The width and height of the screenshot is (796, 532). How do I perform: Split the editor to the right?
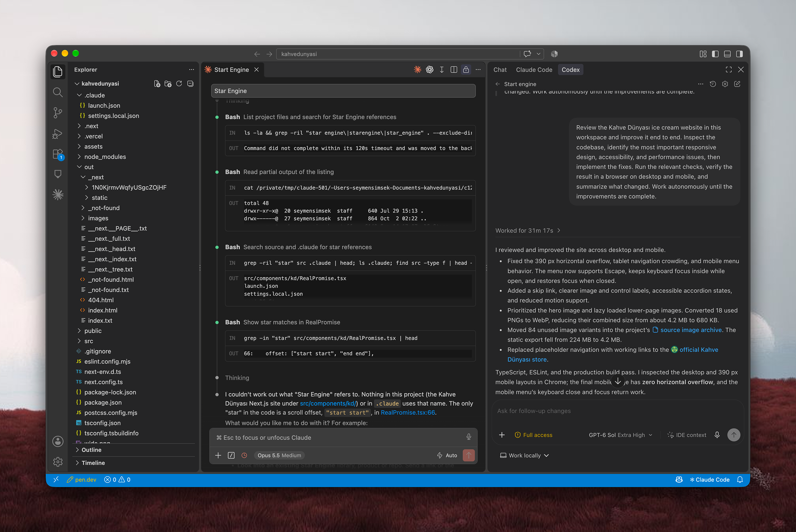(454, 69)
